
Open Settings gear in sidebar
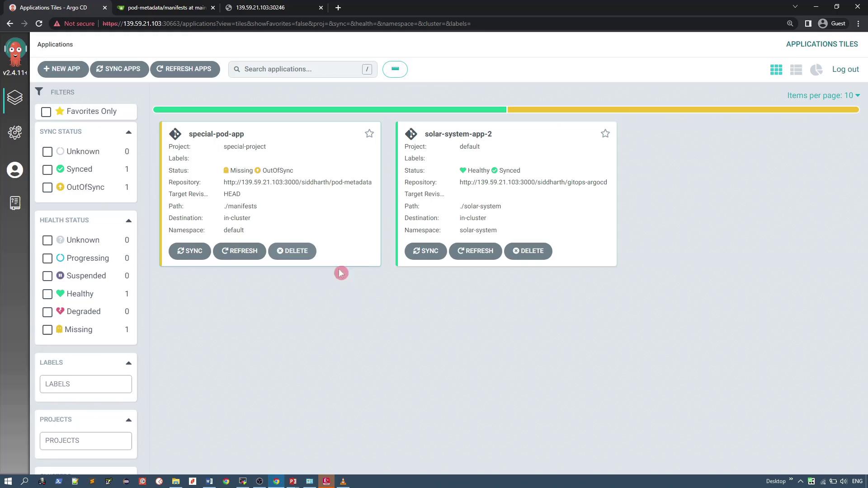(15, 132)
